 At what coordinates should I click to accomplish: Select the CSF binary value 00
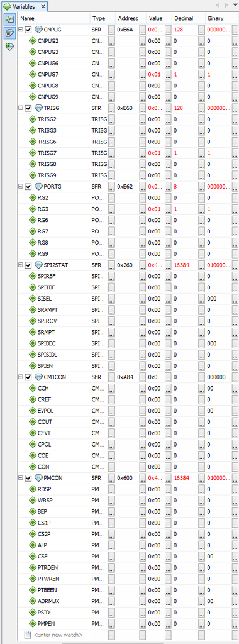click(210, 556)
